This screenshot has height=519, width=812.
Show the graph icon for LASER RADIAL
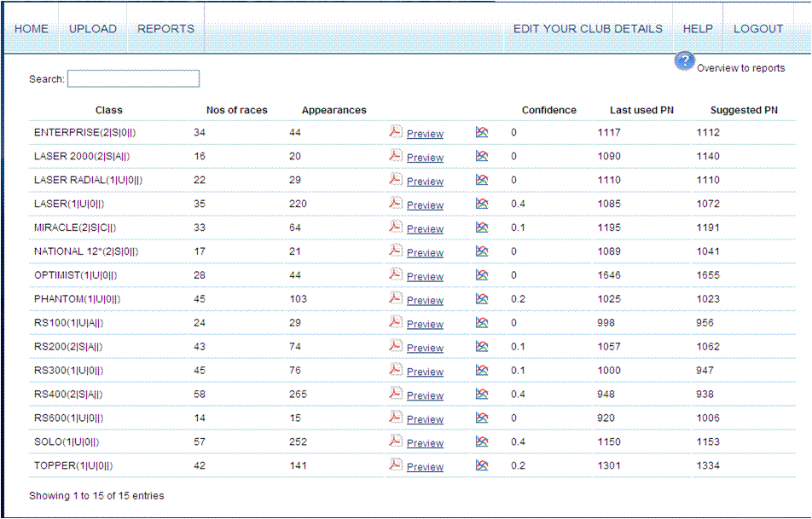[x=482, y=180]
